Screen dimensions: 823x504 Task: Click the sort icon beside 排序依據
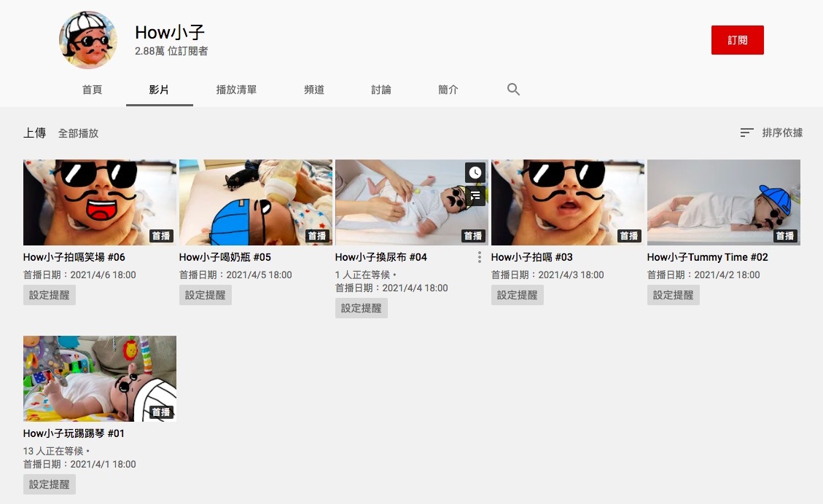(x=746, y=133)
